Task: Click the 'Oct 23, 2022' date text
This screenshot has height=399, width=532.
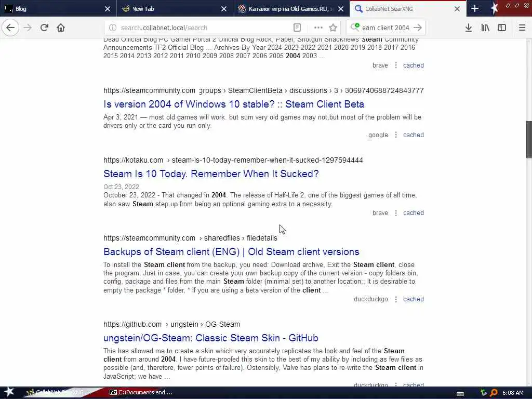Action: [121, 187]
